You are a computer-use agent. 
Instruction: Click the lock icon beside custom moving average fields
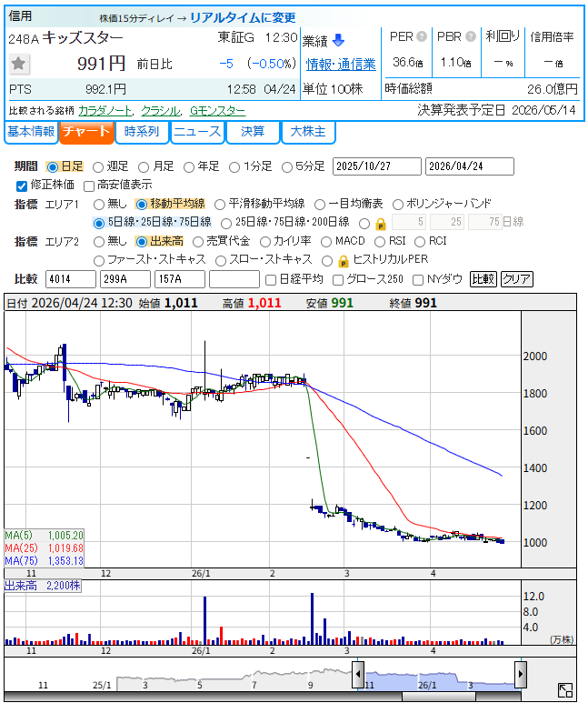point(380,223)
